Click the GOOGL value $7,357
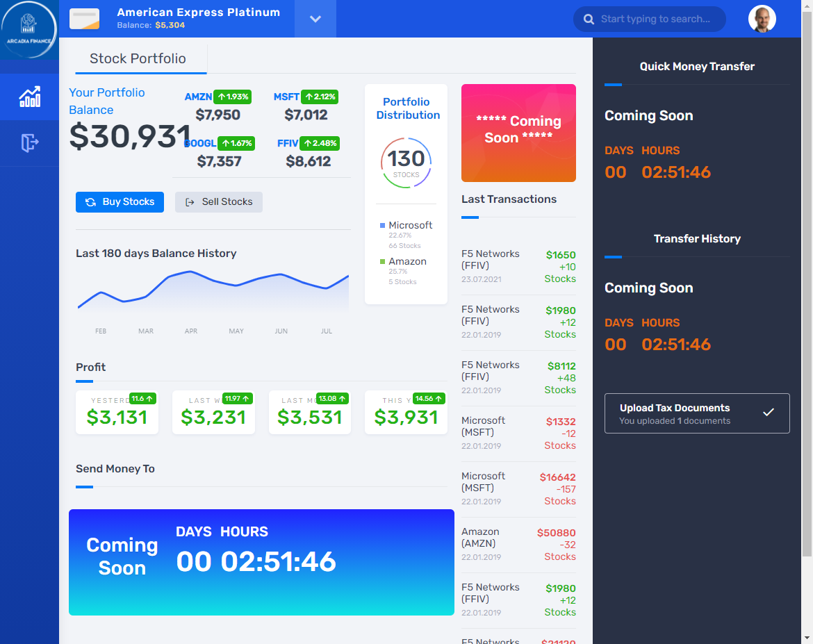The image size is (813, 644). 220,161
